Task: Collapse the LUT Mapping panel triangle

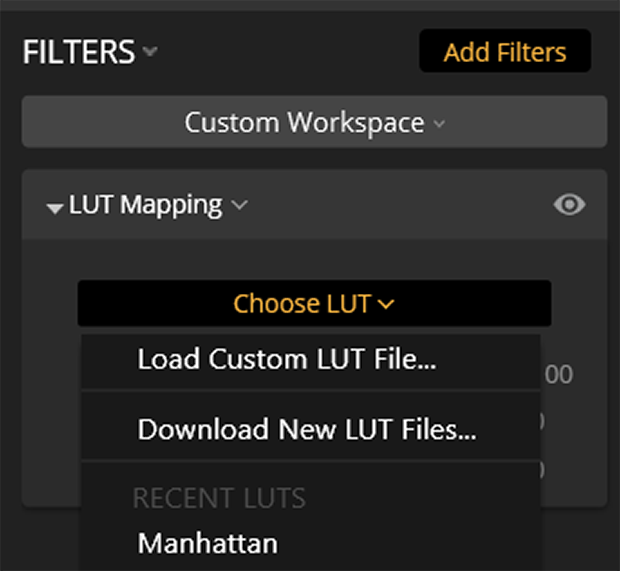Action: (55, 208)
